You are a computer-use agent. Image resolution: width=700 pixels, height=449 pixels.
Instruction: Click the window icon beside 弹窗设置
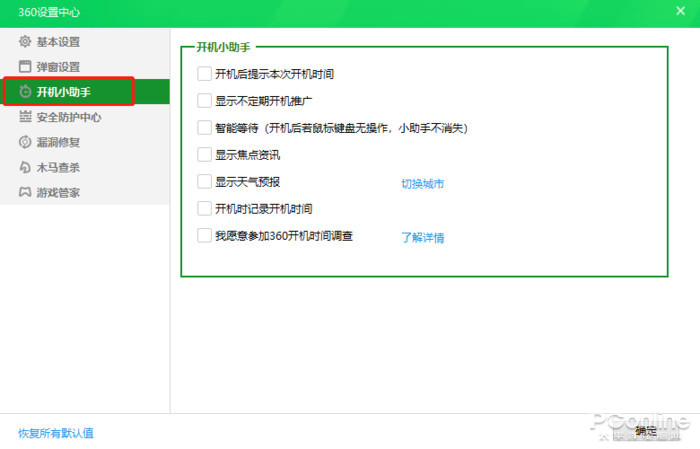tap(25, 67)
